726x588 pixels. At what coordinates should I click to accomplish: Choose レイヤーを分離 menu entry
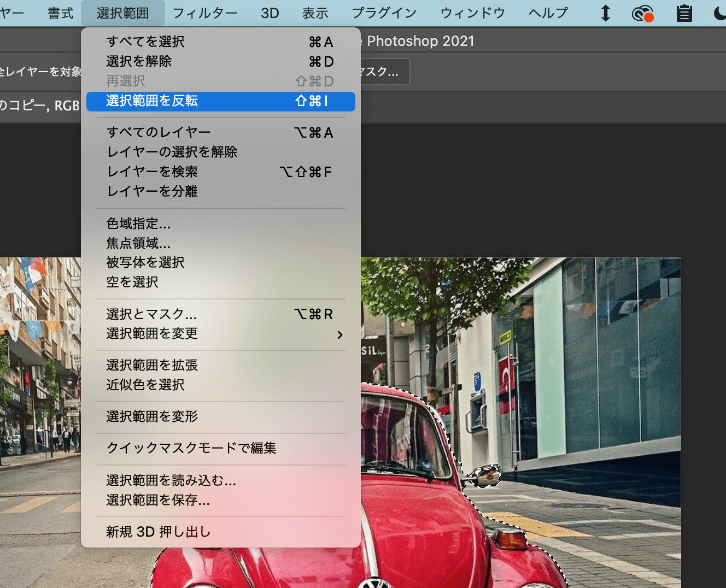(221, 191)
